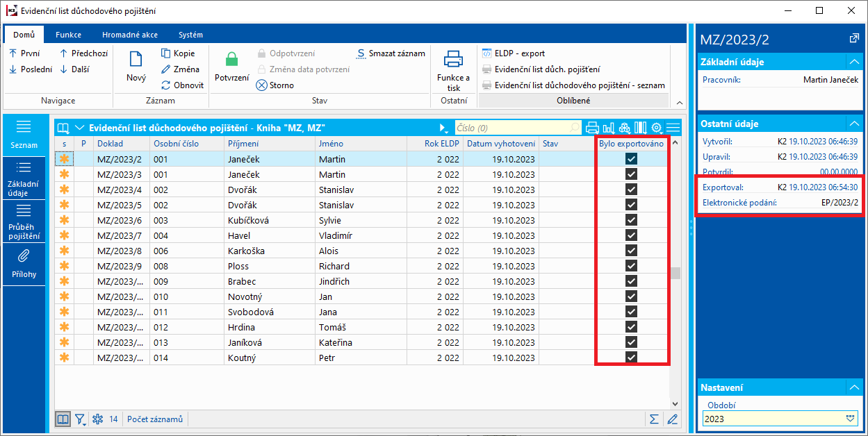Click the Storno icon in ribbon
This screenshot has width=868, height=436.
[x=261, y=85]
